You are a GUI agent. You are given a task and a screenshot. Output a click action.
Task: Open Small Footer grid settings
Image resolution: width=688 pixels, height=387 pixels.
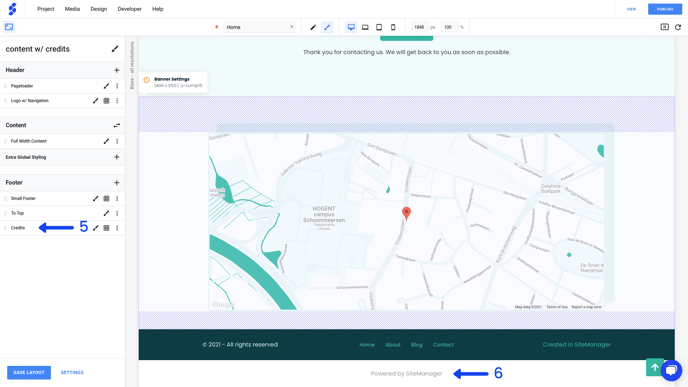coord(106,198)
